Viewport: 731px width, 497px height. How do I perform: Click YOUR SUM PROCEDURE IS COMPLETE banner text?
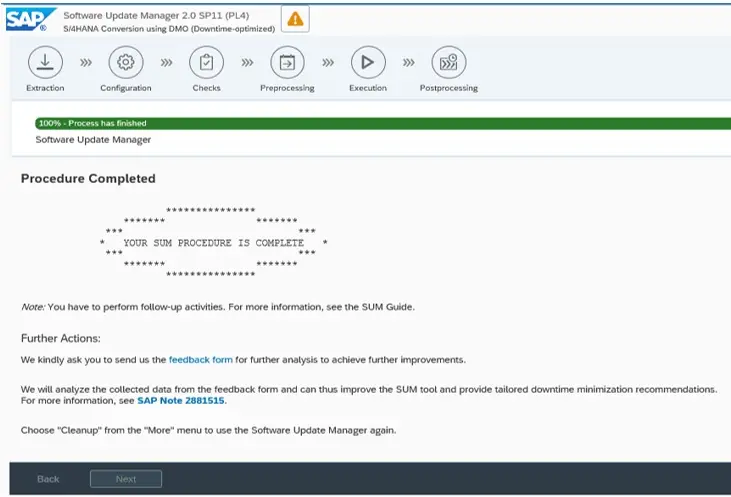tap(214, 242)
